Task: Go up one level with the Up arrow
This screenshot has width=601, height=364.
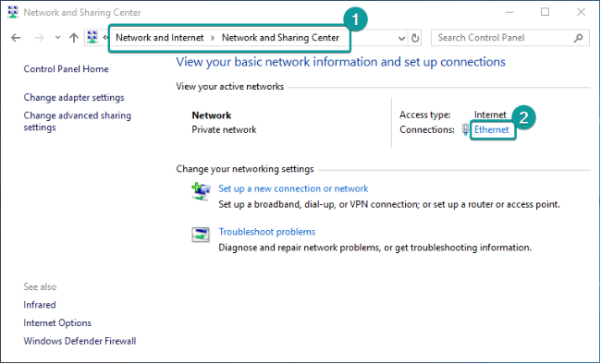Action: tap(74, 38)
